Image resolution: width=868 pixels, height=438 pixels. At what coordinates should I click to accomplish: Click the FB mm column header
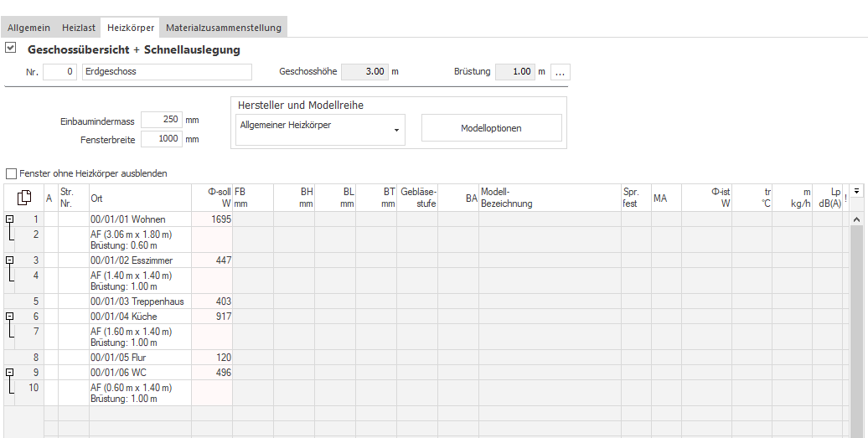(x=253, y=198)
